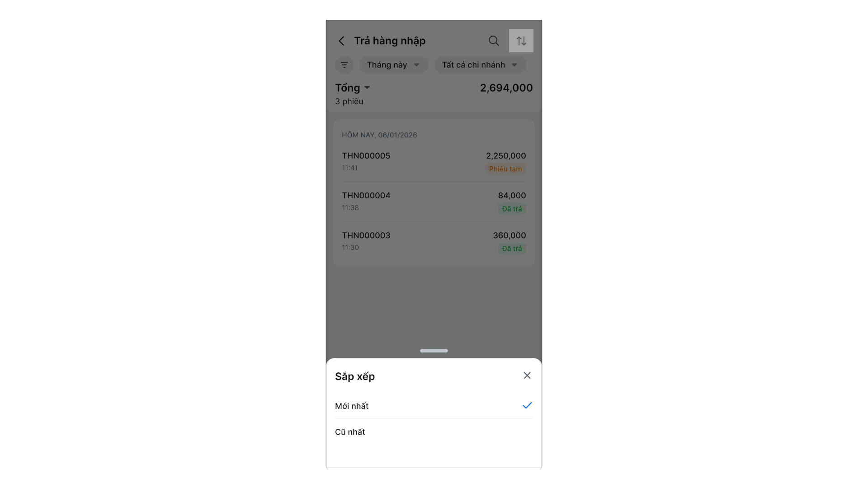The width and height of the screenshot is (868, 488).
Task: Open search with the magnifier icon
Action: (x=494, y=41)
